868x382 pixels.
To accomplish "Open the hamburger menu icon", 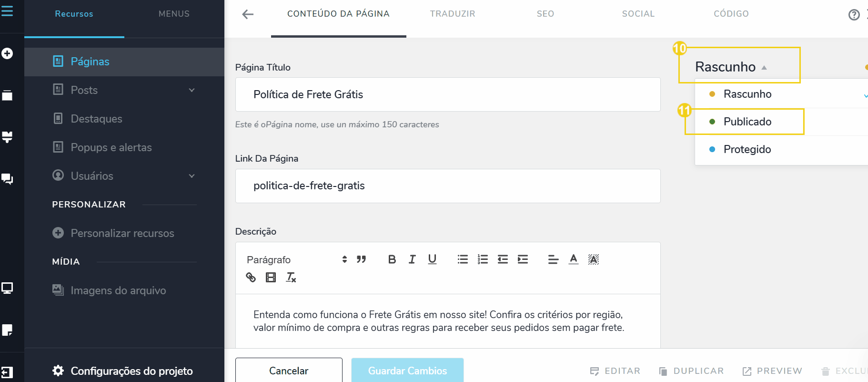I will [7, 10].
